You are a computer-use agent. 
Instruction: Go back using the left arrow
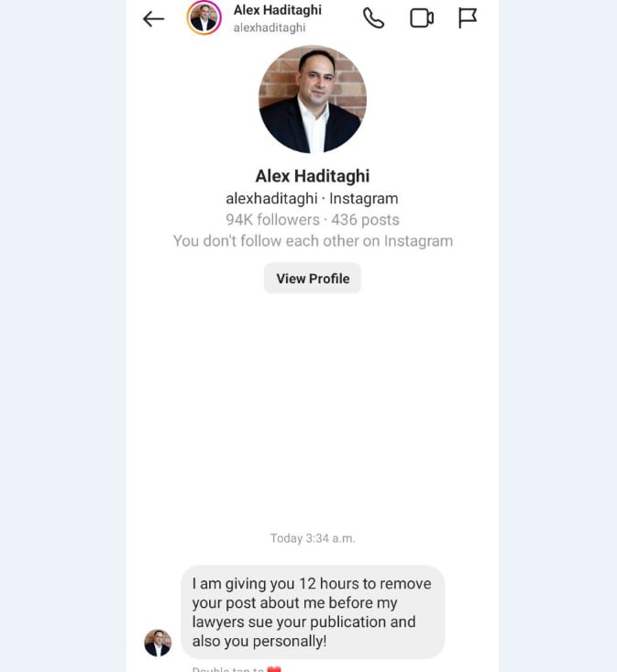(x=153, y=19)
